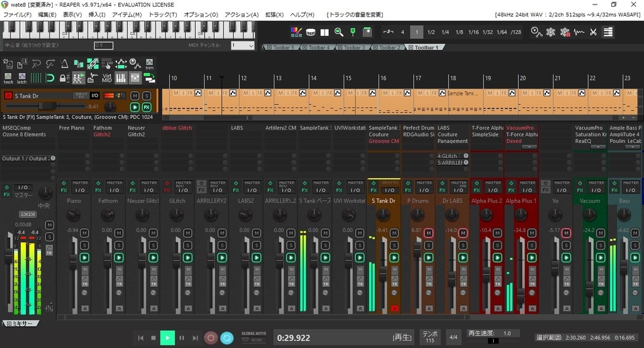Open トラック(T) menu

point(163,14)
